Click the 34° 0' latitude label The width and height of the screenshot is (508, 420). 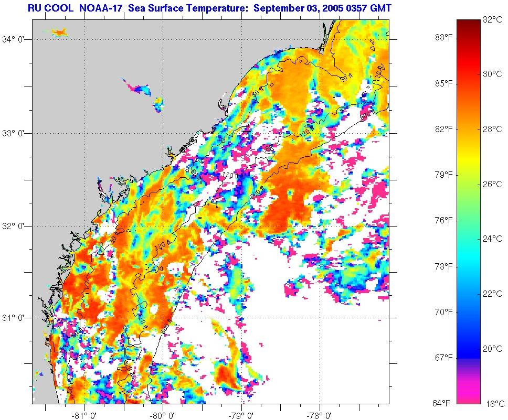point(15,39)
